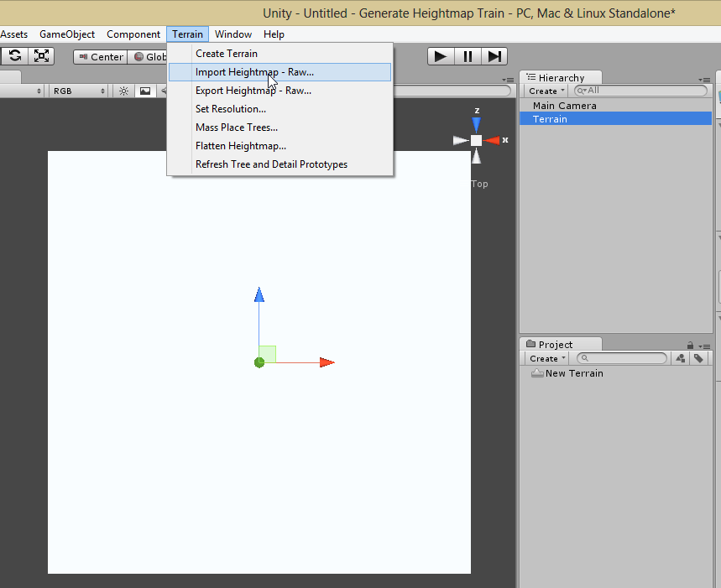This screenshot has height=588, width=721.
Task: Toggle the Project panel lock
Action: pos(690,345)
